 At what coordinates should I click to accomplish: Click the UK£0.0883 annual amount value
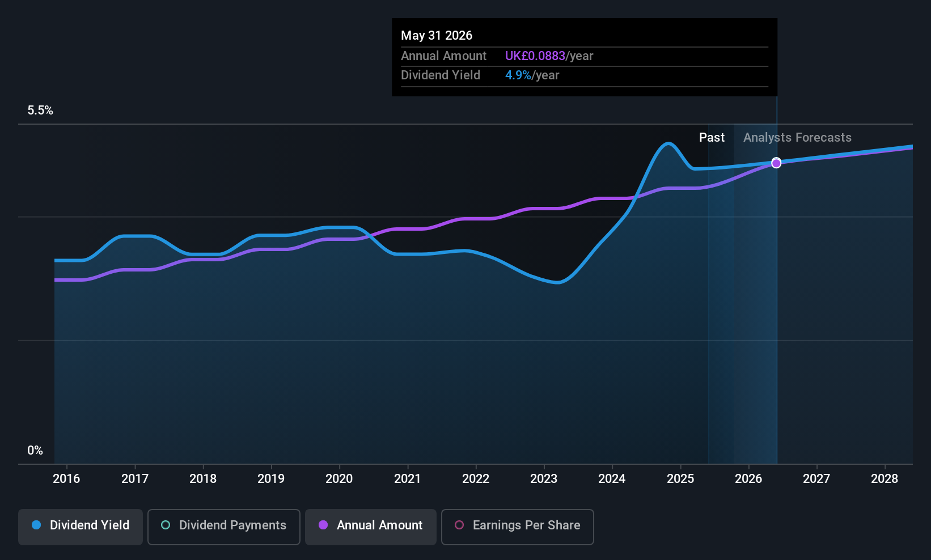click(x=535, y=56)
